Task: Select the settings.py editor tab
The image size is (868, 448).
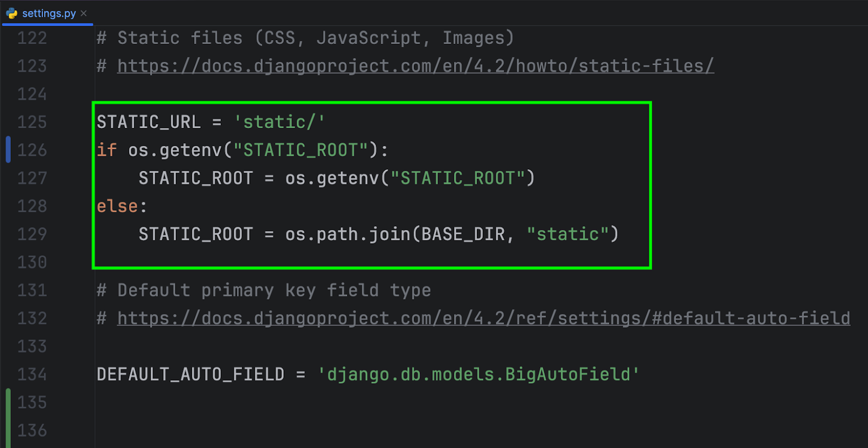Action: click(x=49, y=14)
